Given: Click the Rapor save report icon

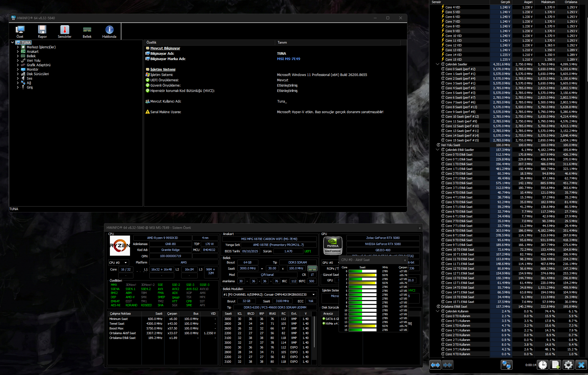Looking at the screenshot, I should [42, 31].
